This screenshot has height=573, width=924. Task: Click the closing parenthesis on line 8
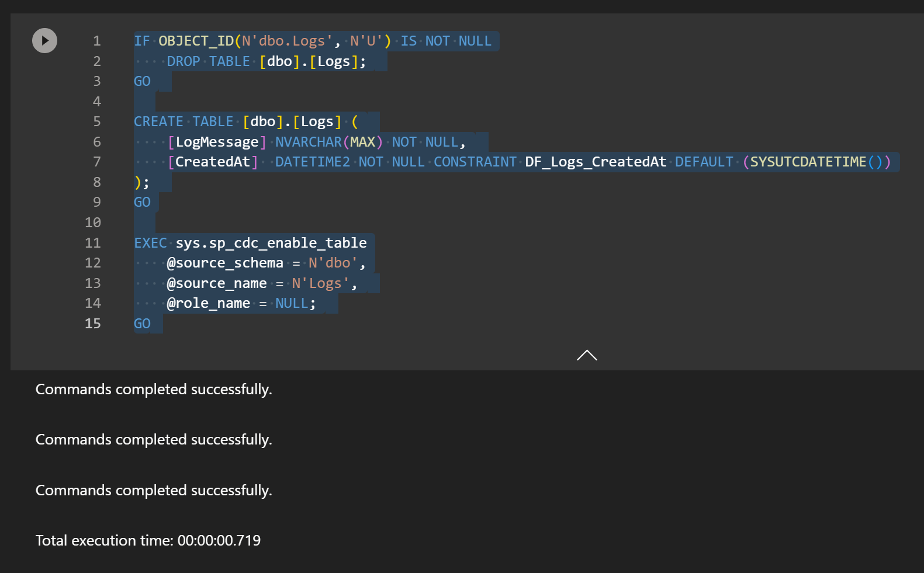(138, 182)
